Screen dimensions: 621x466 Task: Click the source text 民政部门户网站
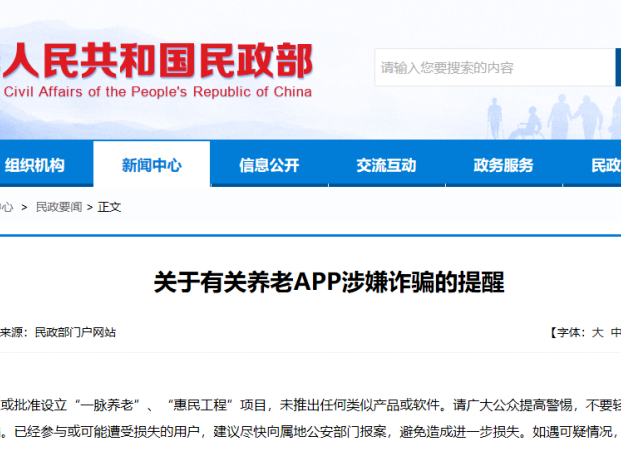point(75,332)
